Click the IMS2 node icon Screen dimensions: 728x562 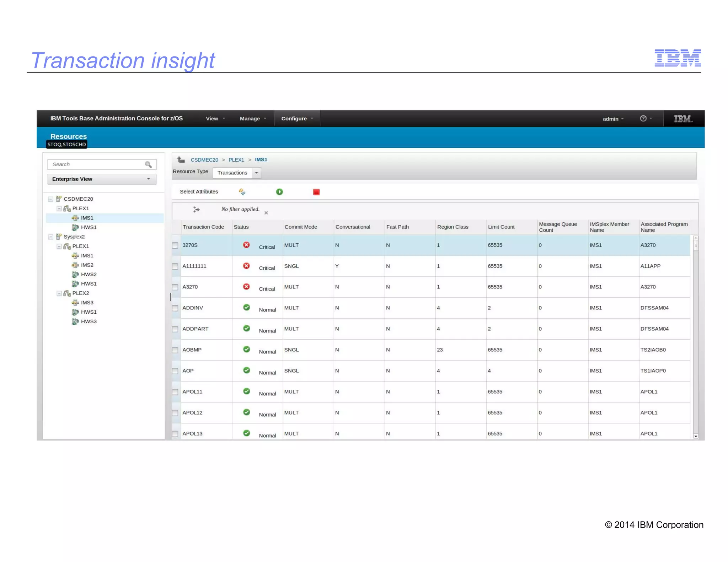pyautogui.click(x=75, y=265)
